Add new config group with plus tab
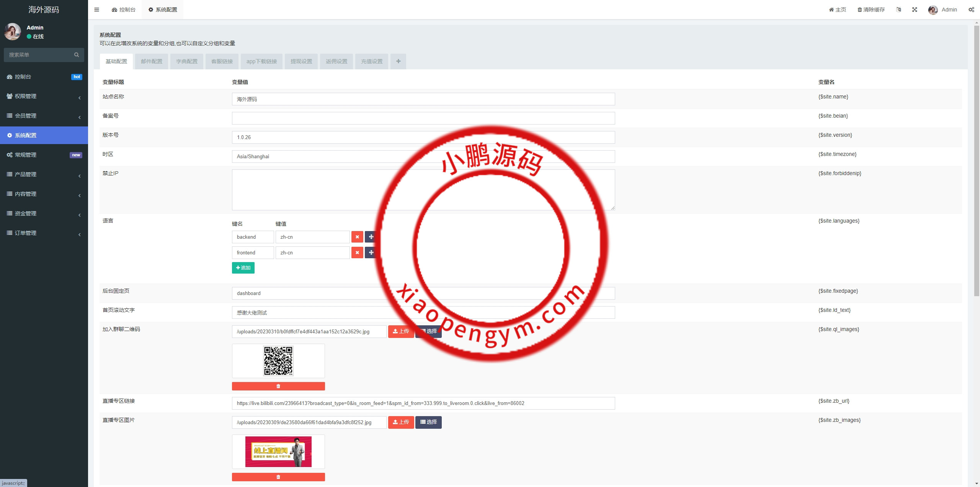 [398, 61]
